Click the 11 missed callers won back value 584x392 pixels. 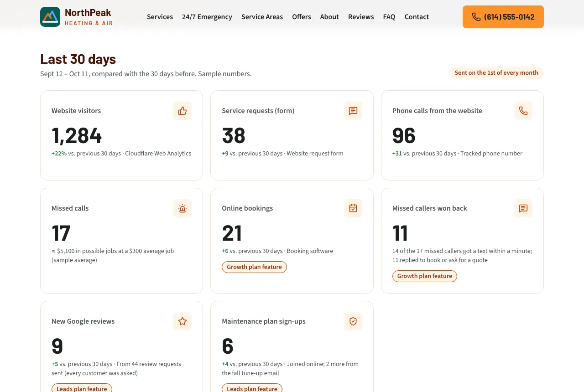tap(400, 233)
